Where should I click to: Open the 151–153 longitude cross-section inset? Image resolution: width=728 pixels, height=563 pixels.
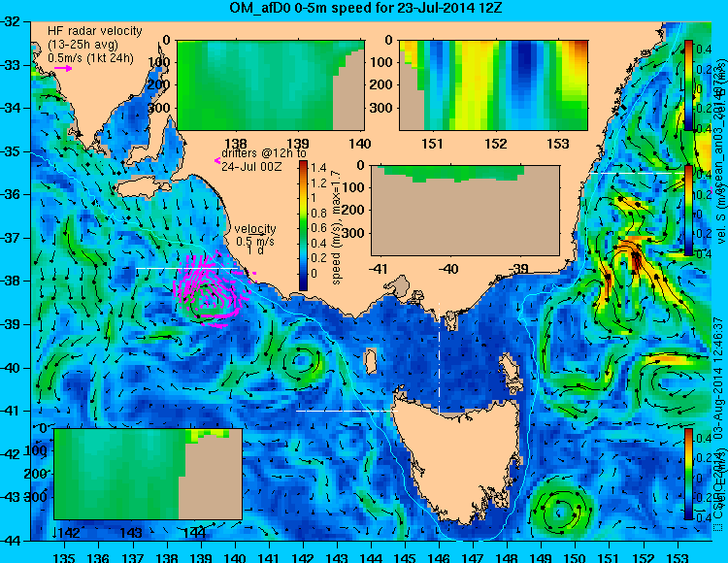point(493,85)
